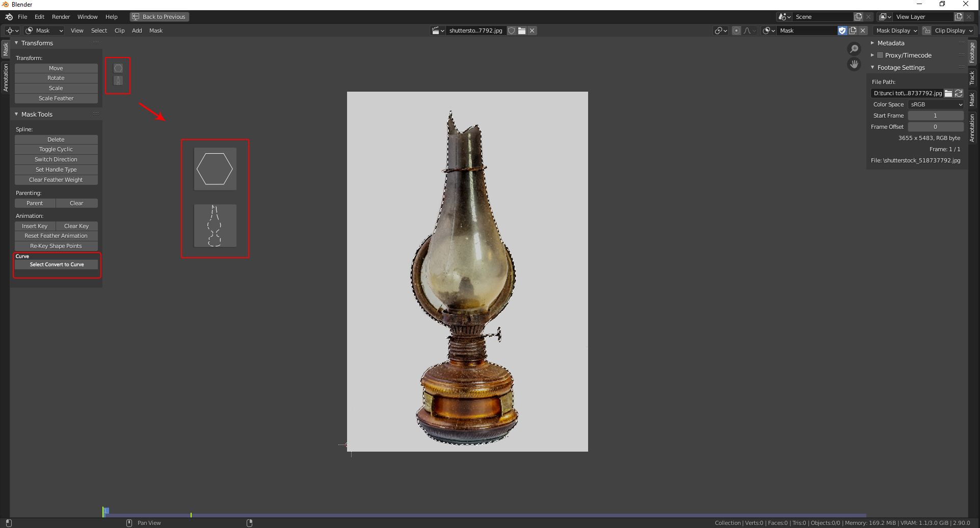The image size is (980, 528).
Task: Click the blue timeline frame marker
Action: [x=106, y=511]
